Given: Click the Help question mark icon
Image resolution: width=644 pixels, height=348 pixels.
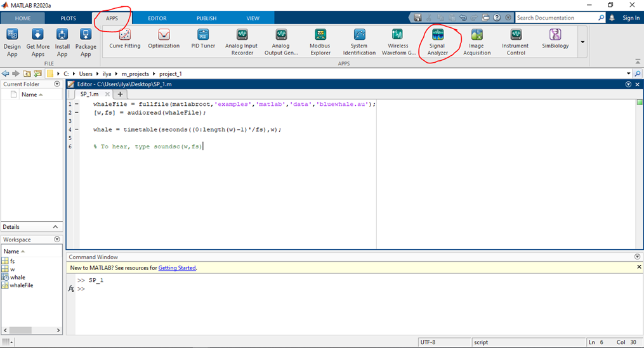Looking at the screenshot, I should 497,18.
